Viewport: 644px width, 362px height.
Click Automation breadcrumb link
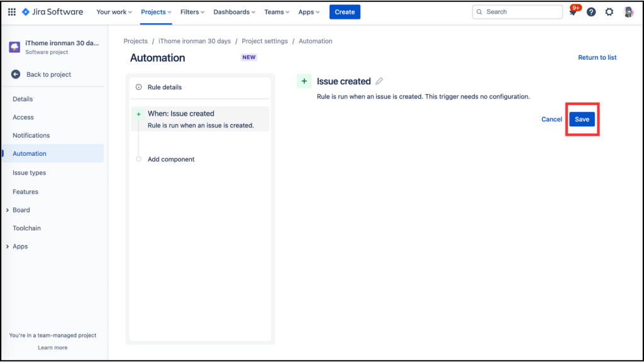[x=316, y=41]
